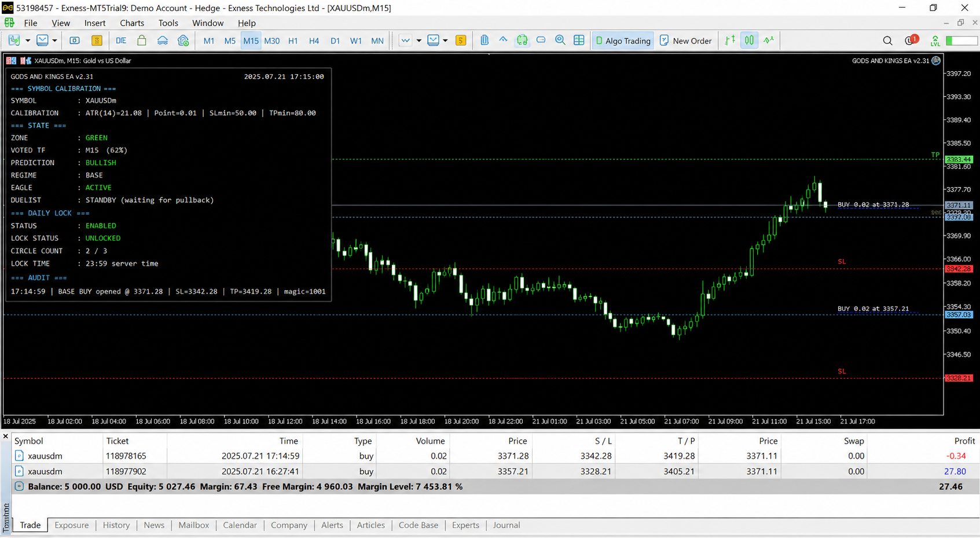Screen dimensions: 980x538
Task: Toggle the chart shift arrow icon
Action: coord(503,41)
